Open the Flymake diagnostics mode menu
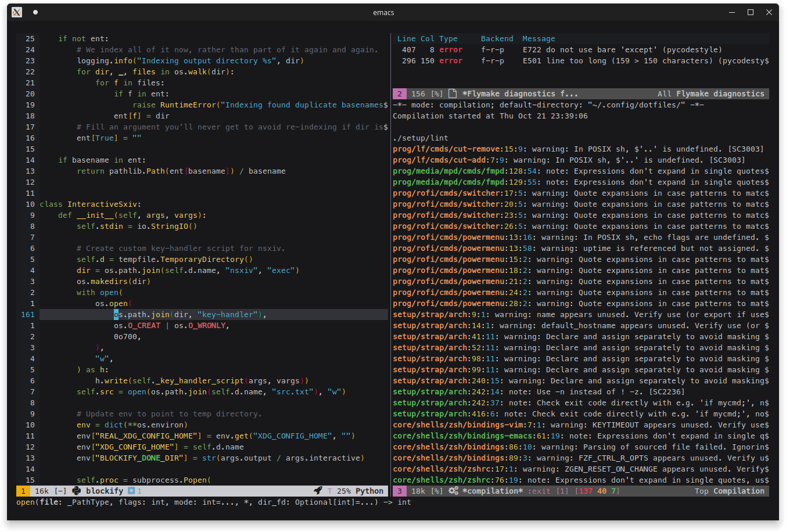Viewport: 786px width, 532px height. point(720,94)
